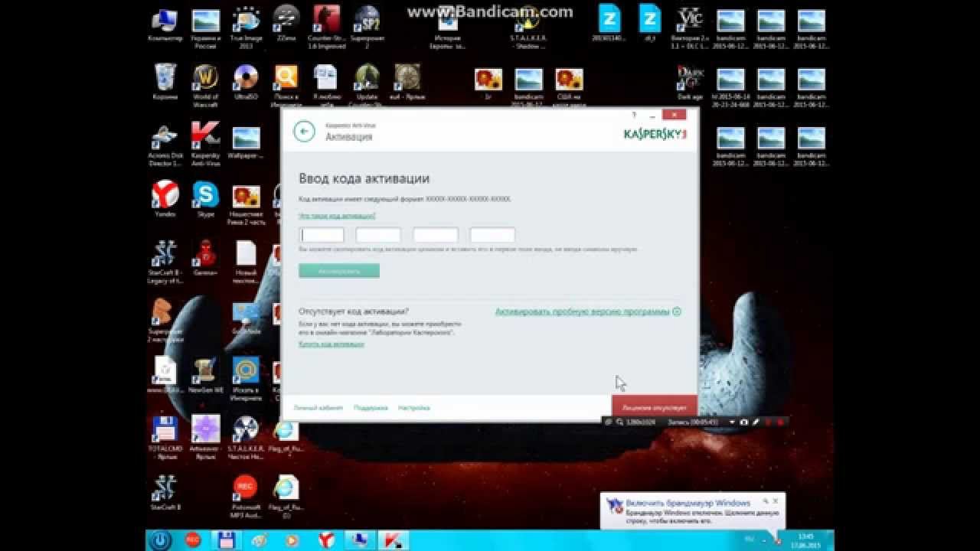Launch Update Counter-Strike desktop shortcut
The width and height of the screenshot is (980, 551).
tap(367, 86)
